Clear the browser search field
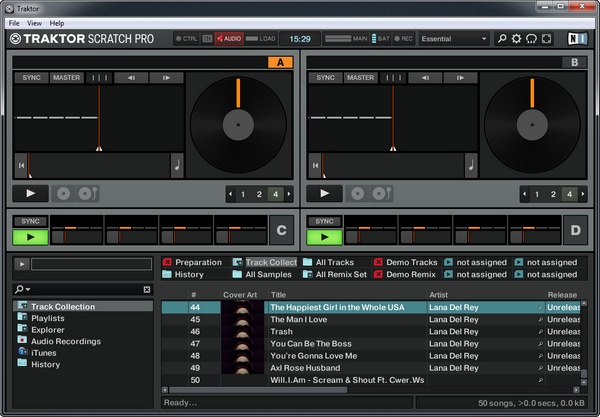This screenshot has height=417, width=600. [147, 289]
